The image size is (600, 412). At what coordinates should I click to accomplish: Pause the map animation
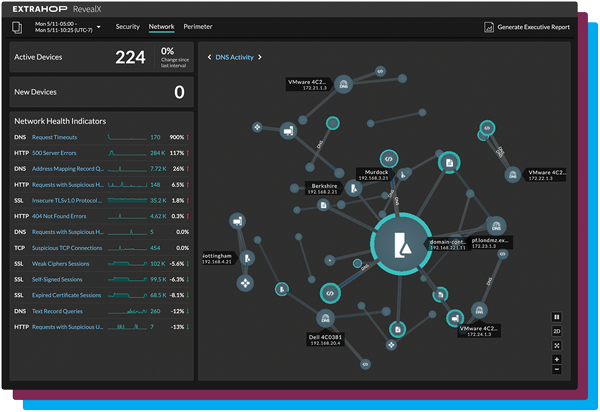pyautogui.click(x=557, y=317)
